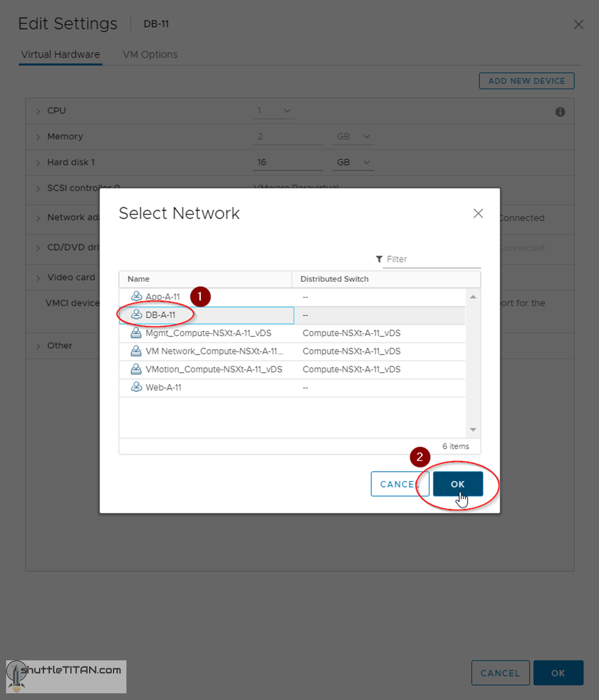Screen dimensions: 599x700
Task: Click the VM Network_Compute-NSXt port group icon
Action: 136,352
